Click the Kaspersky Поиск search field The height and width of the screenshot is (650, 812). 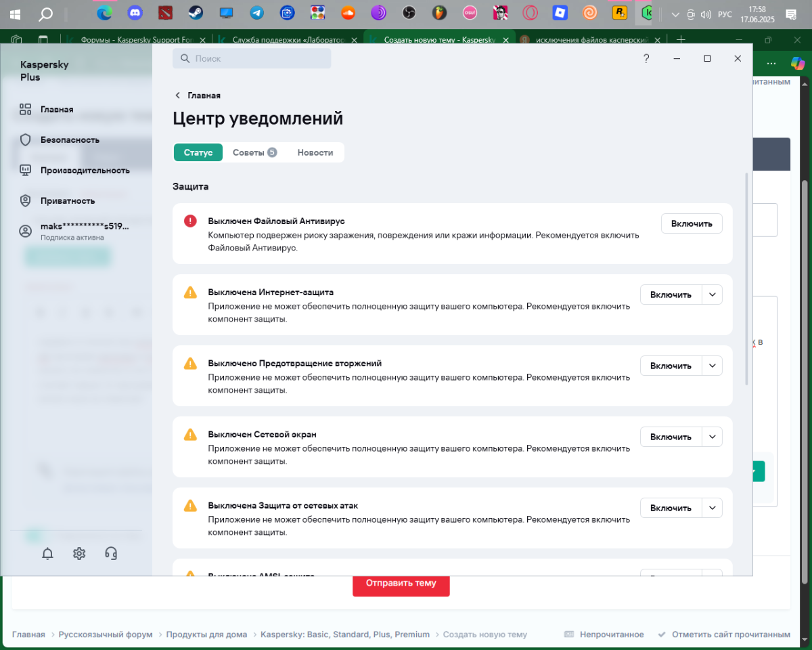[252, 59]
